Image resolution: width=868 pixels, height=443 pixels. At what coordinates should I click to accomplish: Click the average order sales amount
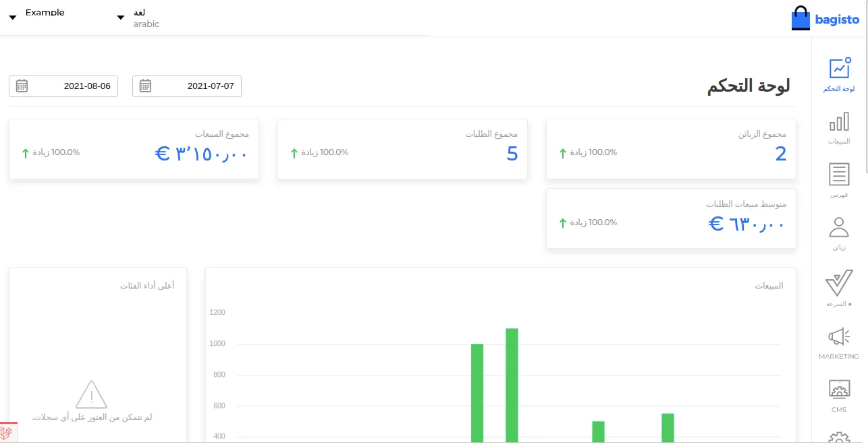click(x=747, y=224)
